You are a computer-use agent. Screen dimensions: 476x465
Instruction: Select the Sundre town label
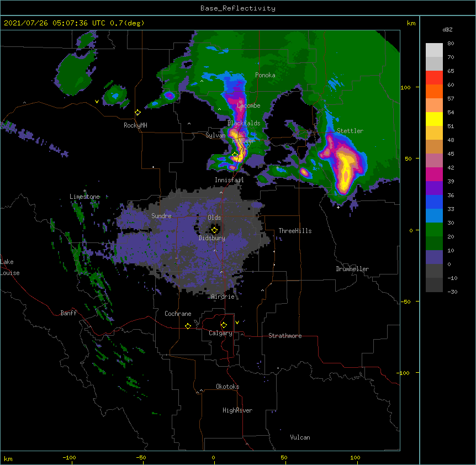click(x=161, y=216)
